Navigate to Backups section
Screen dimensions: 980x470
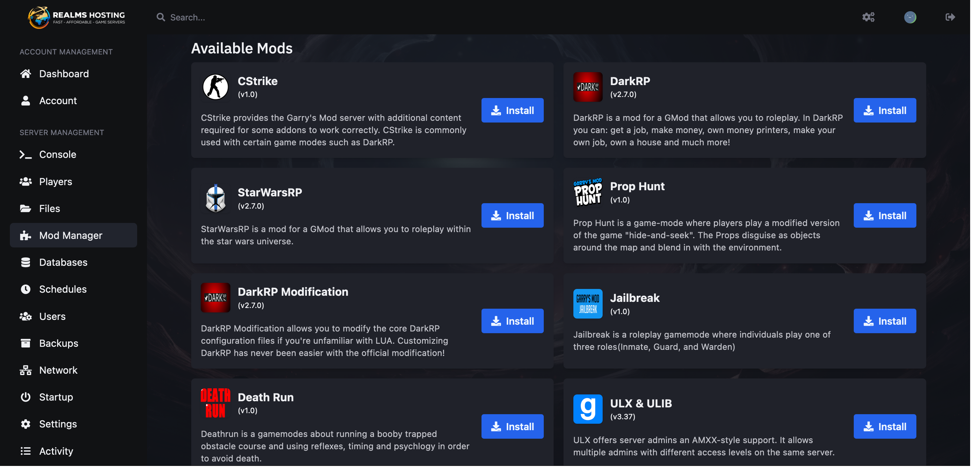(58, 342)
